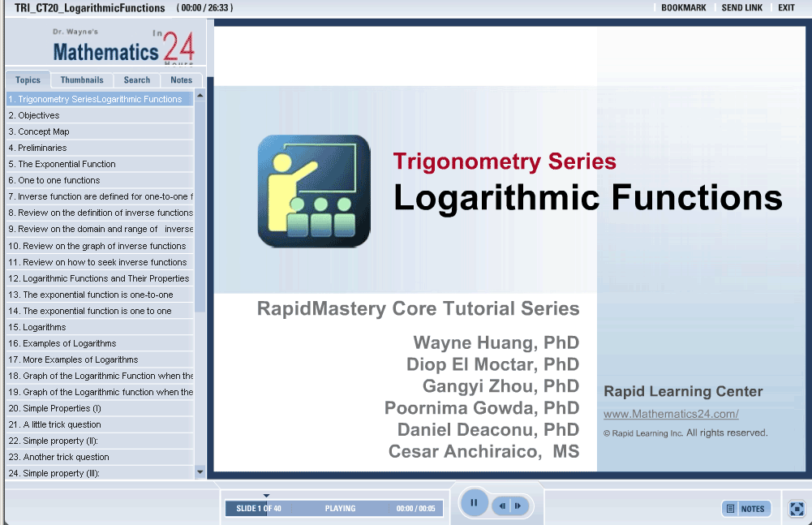Image resolution: width=812 pixels, height=525 pixels.
Task: Click the name Diop El Moctar, PhD
Action: point(492,364)
